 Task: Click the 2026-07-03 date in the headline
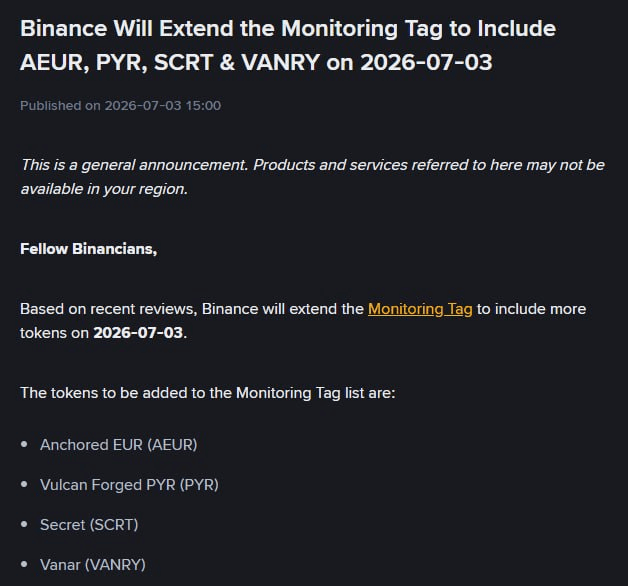click(x=426, y=62)
